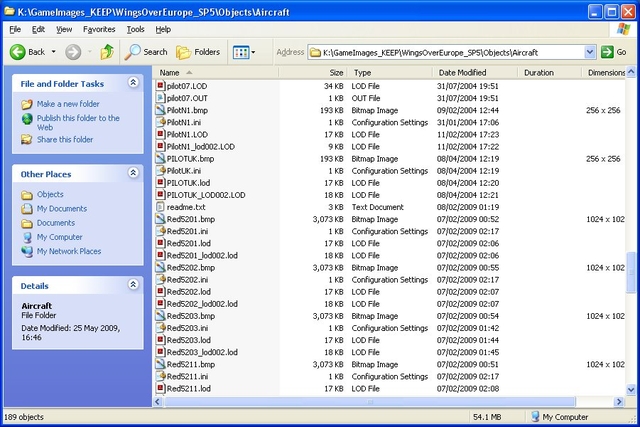The height and width of the screenshot is (427, 640).
Task: Click the vertical scrollbar up arrow
Action: point(631,72)
